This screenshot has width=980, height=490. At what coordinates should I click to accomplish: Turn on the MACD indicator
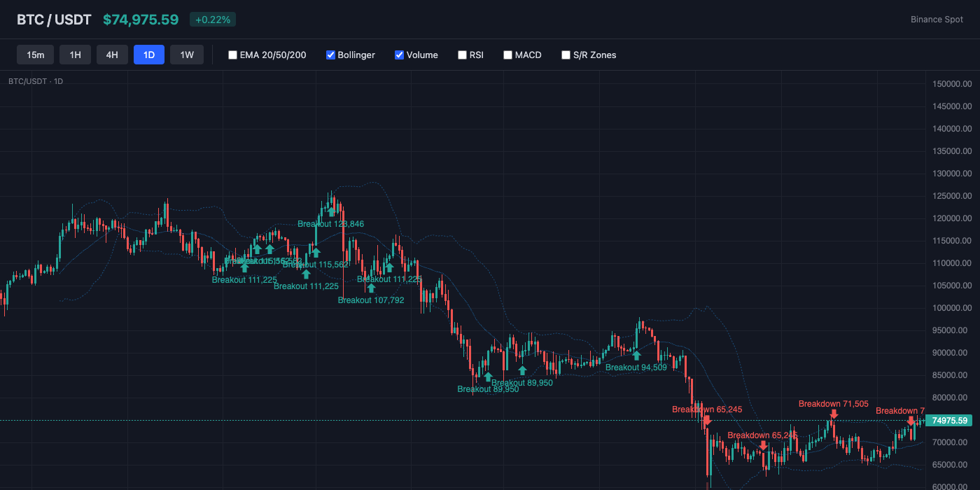[507, 55]
